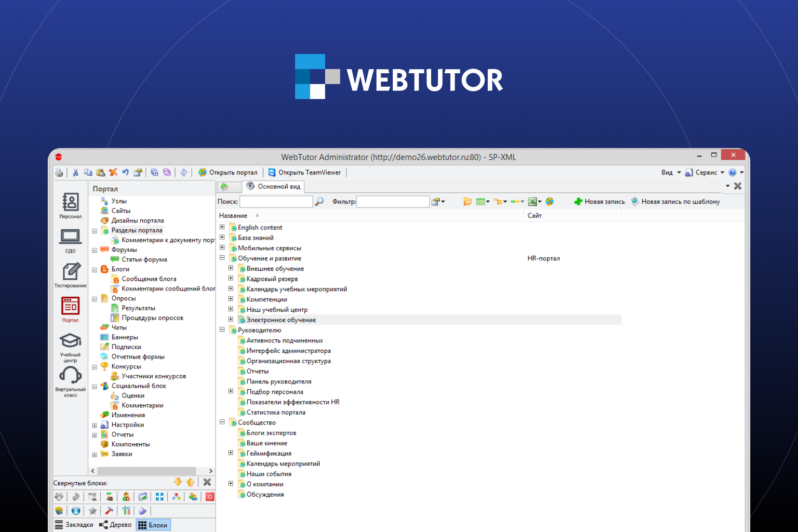Switch to Закладки view mode
The image size is (798, 532).
click(74, 525)
